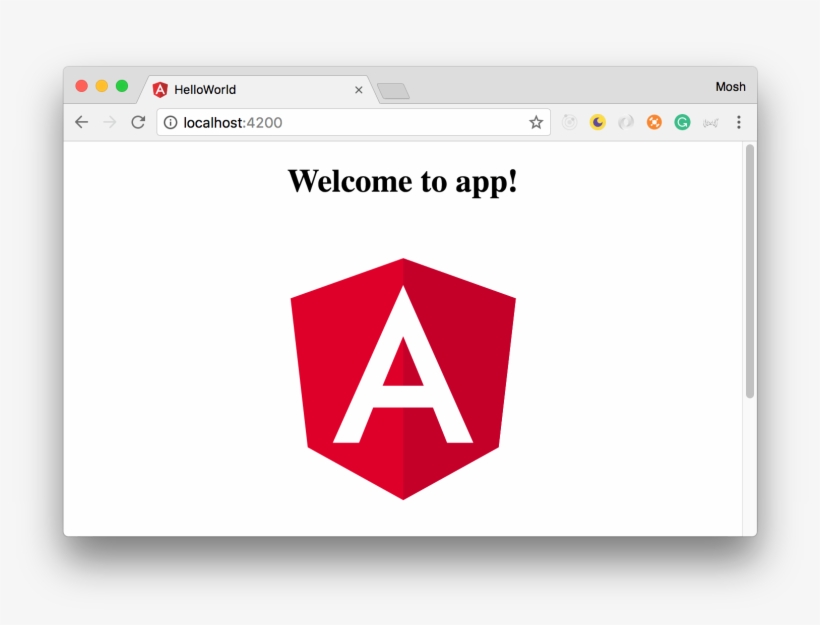
Task: Click the forward navigation arrow
Action: (110, 122)
